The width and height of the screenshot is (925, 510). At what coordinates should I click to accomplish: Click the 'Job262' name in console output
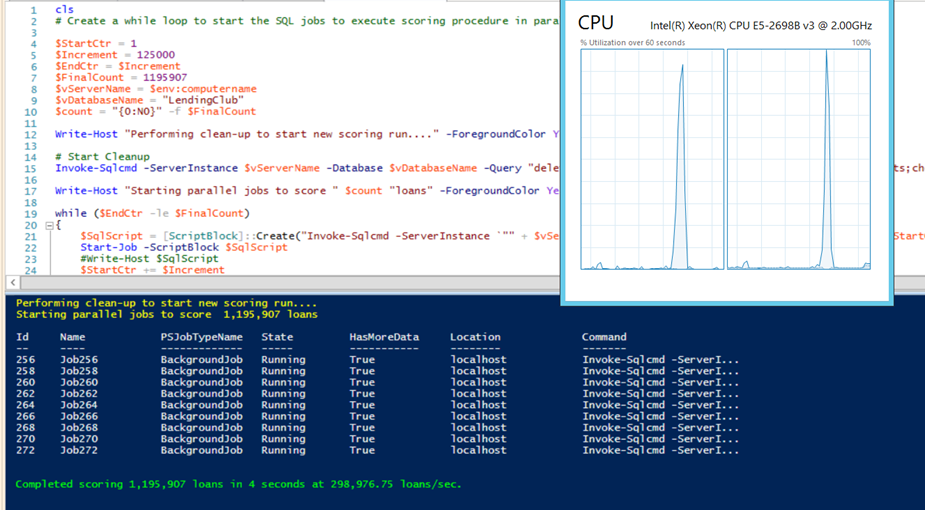coord(79,393)
